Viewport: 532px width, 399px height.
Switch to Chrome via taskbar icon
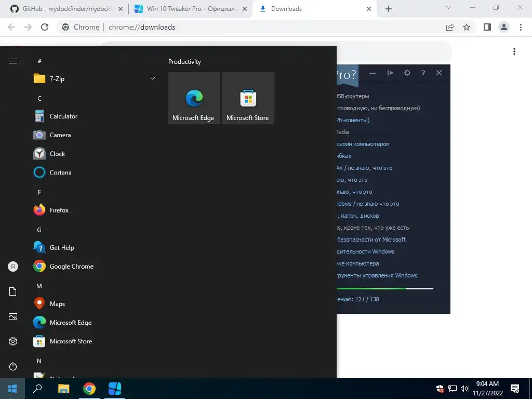89,389
